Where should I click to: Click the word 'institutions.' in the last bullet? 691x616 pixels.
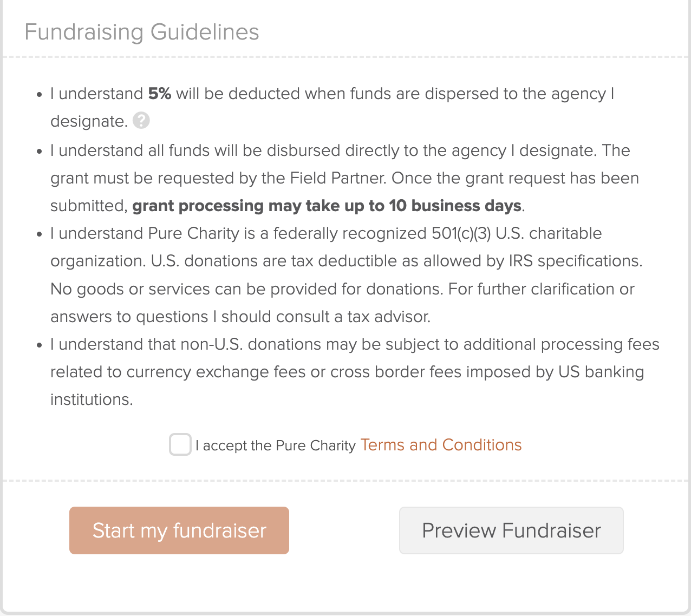point(92,399)
